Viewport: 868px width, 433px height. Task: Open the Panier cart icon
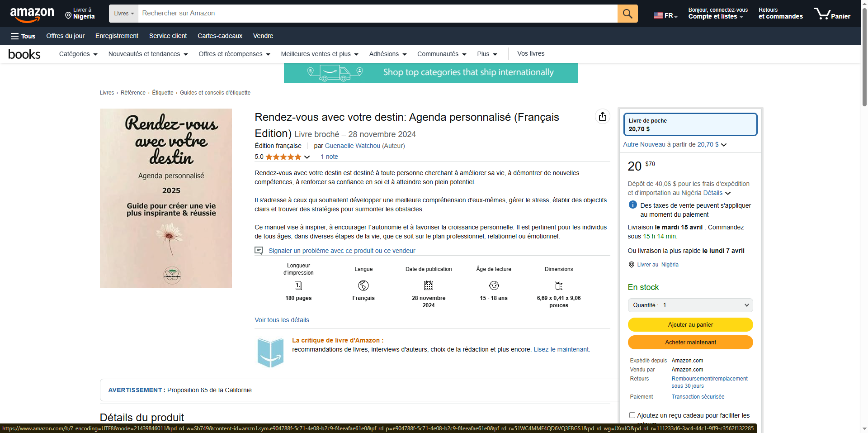pyautogui.click(x=832, y=14)
